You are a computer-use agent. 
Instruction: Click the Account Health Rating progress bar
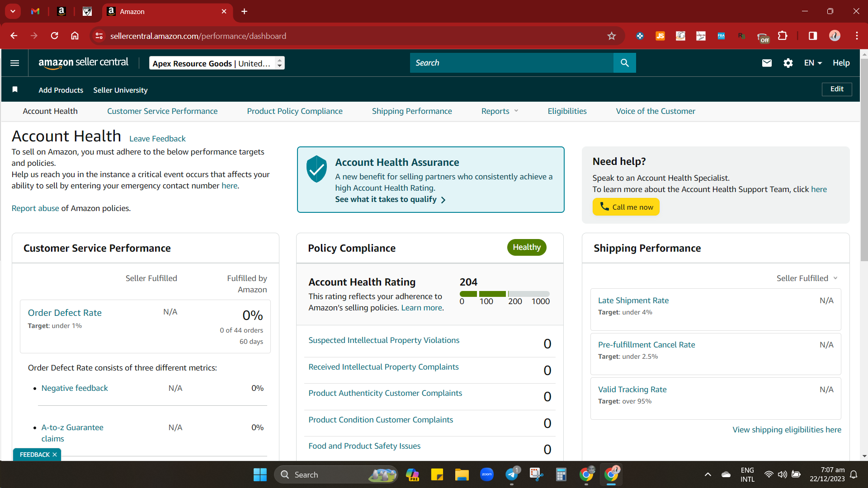click(x=505, y=294)
